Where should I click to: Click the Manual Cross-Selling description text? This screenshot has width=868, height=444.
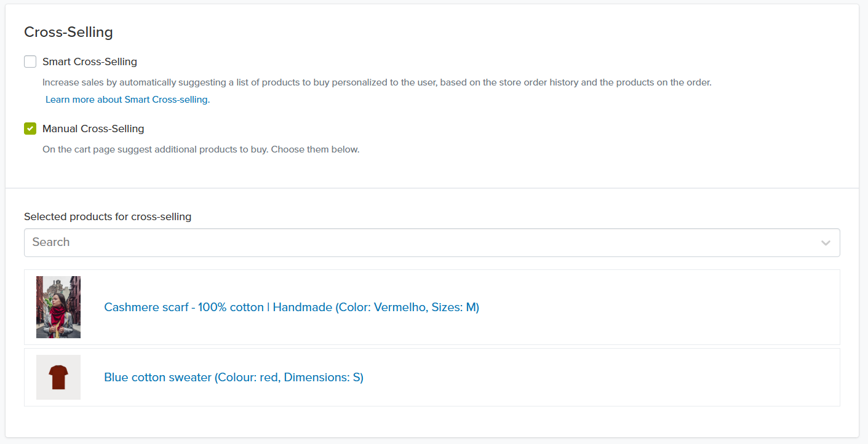tap(201, 149)
